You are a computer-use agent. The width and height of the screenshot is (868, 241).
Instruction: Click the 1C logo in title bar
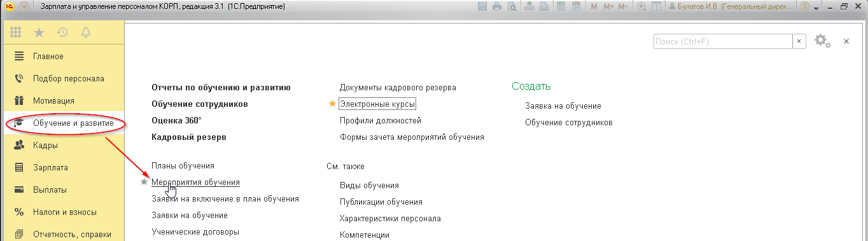click(x=9, y=6)
